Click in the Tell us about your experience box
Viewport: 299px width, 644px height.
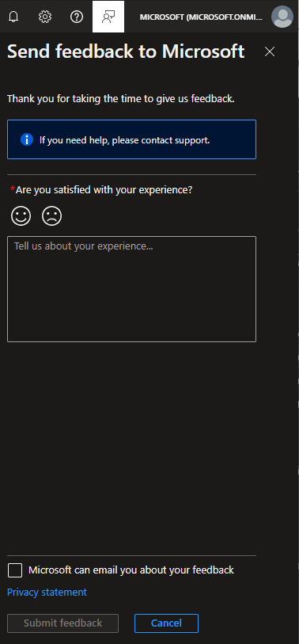[x=131, y=289]
